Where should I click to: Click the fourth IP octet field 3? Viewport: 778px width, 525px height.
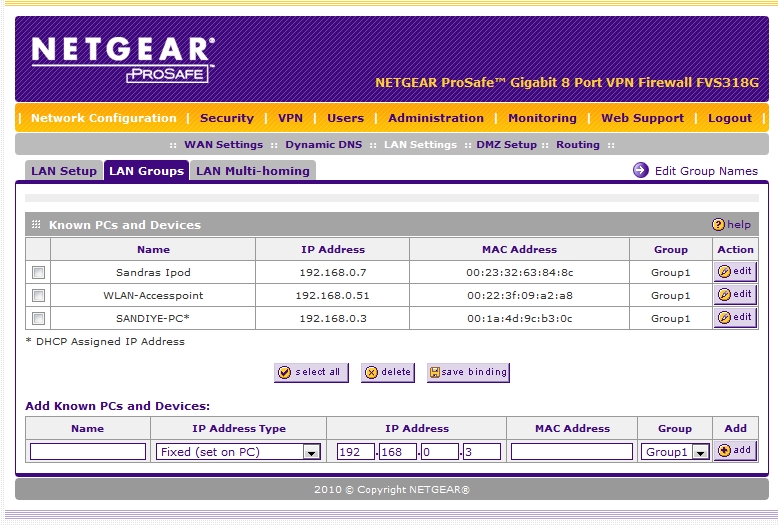pos(482,452)
